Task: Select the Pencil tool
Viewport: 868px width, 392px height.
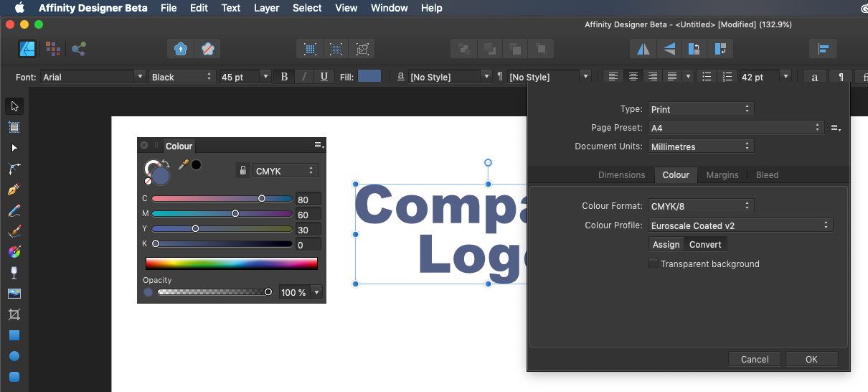Action: click(14, 210)
